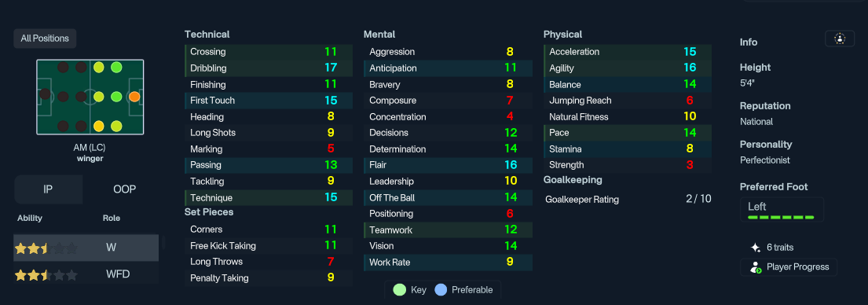Viewport: 868px width, 305px height.
Task: Switch to the OOP tab
Action: [x=125, y=189]
